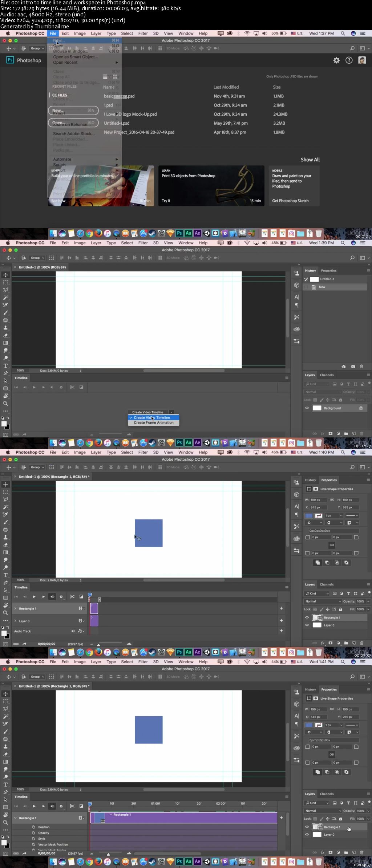Expand Layer 0 track in timeline
This screenshot has height=868, width=372.
click(x=15, y=621)
